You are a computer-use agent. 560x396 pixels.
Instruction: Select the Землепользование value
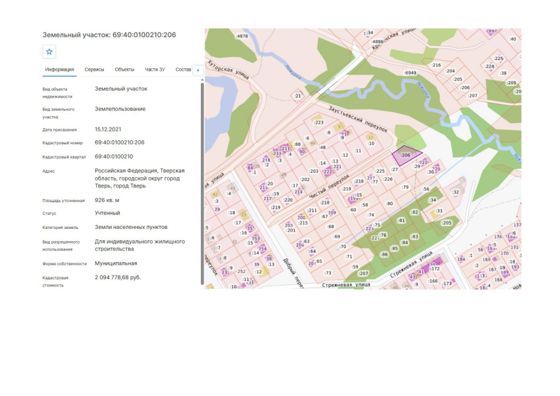[x=120, y=109]
